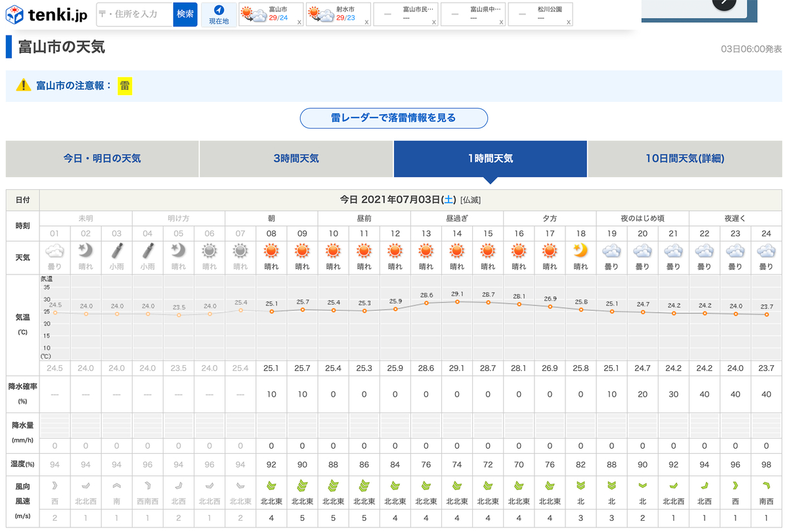Focus the address search input field
Viewport: 788px width, 532px height.
coord(135,14)
